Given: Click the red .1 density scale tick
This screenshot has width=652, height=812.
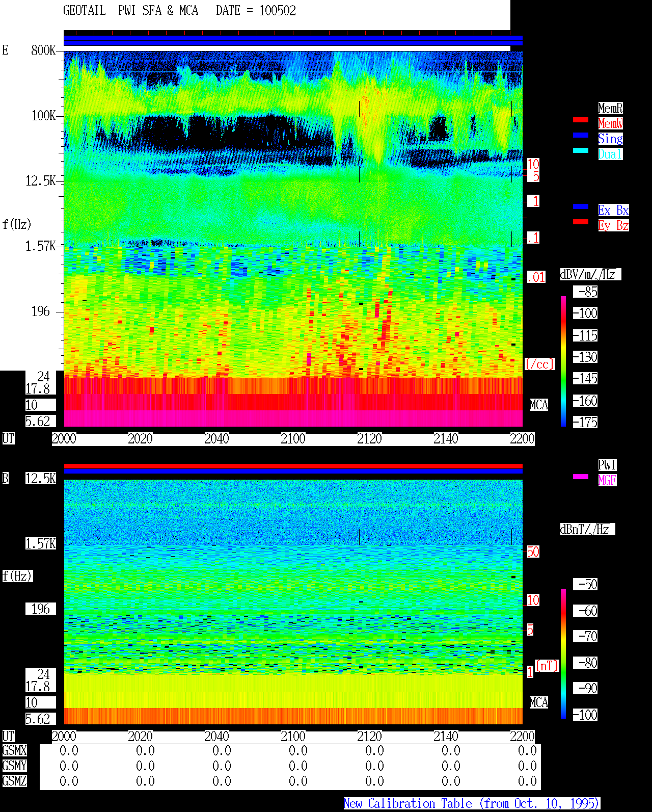Looking at the screenshot, I should 533,238.
